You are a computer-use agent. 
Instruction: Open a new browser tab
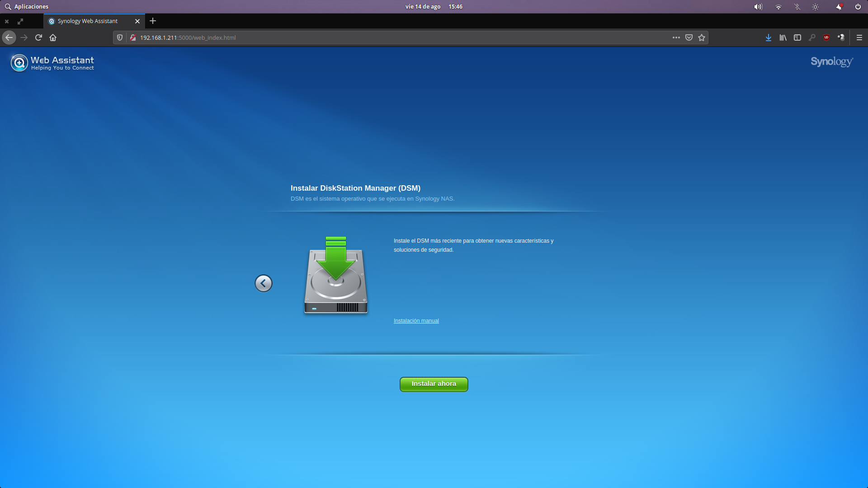pyautogui.click(x=153, y=21)
